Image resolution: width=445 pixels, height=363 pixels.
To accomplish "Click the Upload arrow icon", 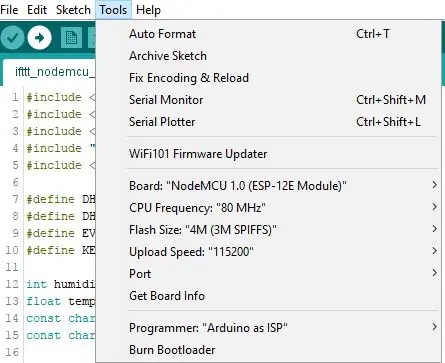I will (40, 38).
